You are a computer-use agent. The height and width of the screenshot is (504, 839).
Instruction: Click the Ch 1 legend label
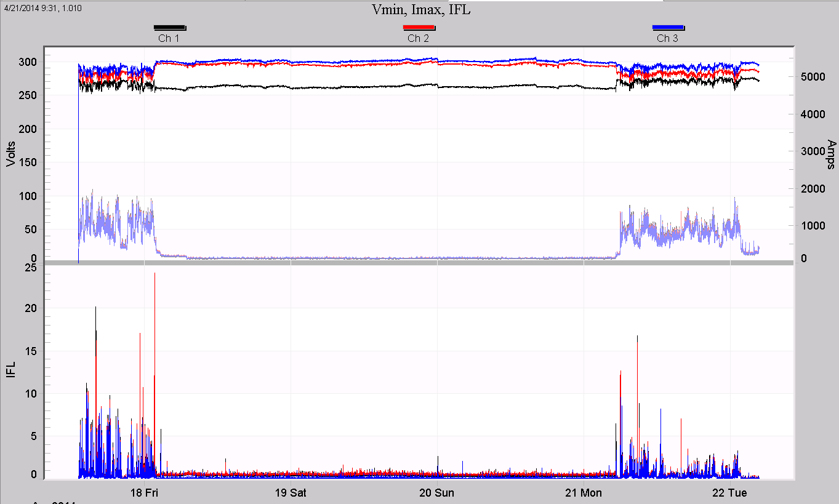170,38
